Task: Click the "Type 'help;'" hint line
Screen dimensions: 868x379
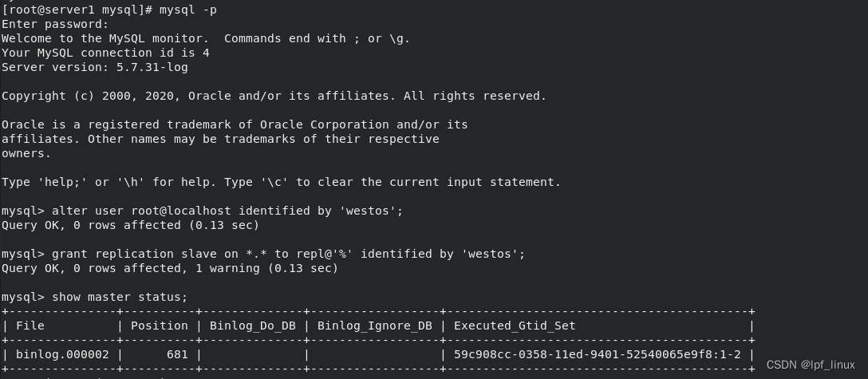Action: point(281,182)
